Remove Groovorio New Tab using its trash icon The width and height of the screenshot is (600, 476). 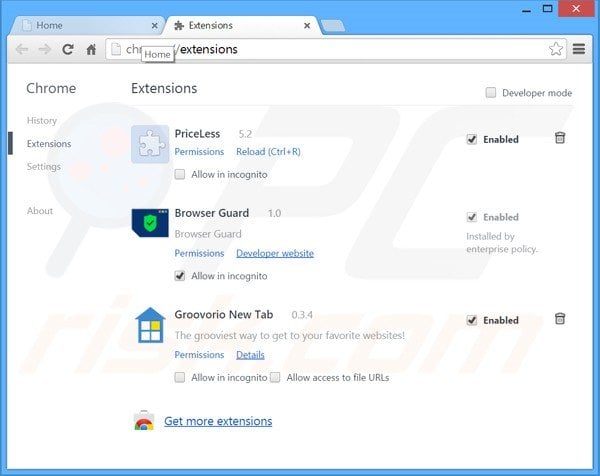click(560, 318)
